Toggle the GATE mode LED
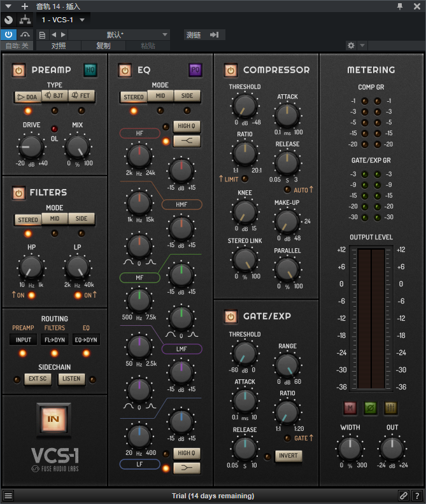Image resolution: width=426 pixels, height=504 pixels. click(x=287, y=438)
